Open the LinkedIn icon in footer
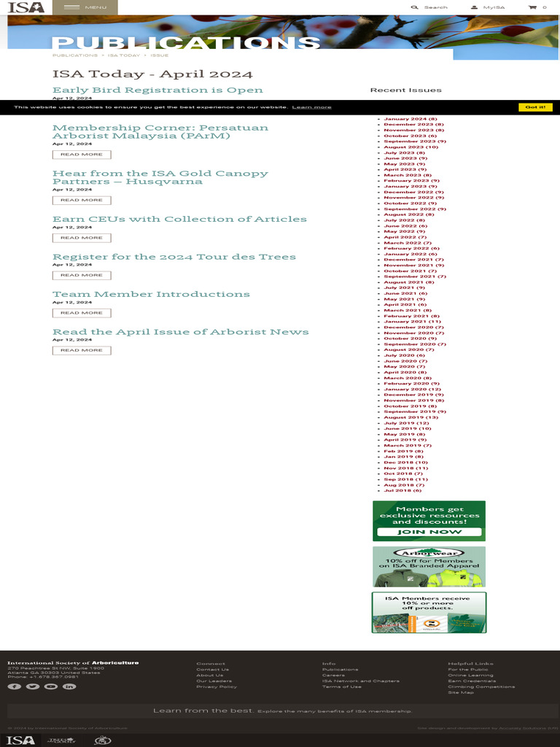This screenshot has width=560, height=747. pyautogui.click(x=69, y=686)
